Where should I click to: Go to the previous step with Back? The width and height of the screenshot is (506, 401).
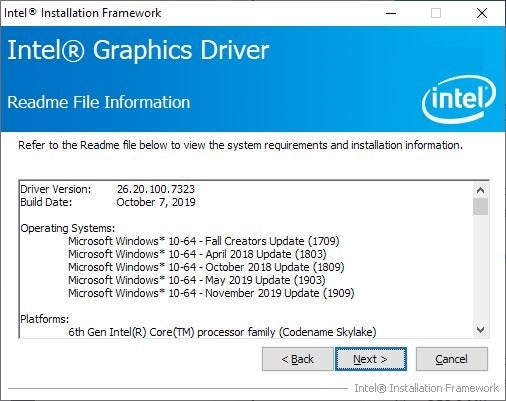point(297,359)
